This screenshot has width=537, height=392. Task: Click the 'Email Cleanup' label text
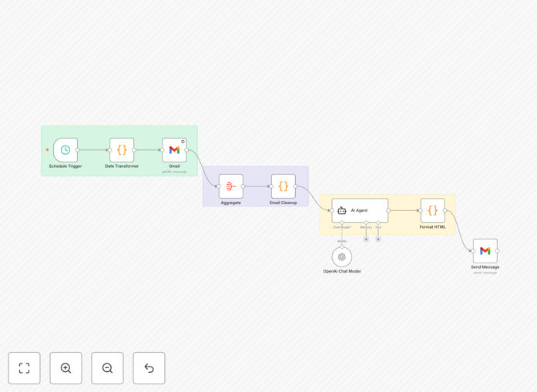coord(284,203)
